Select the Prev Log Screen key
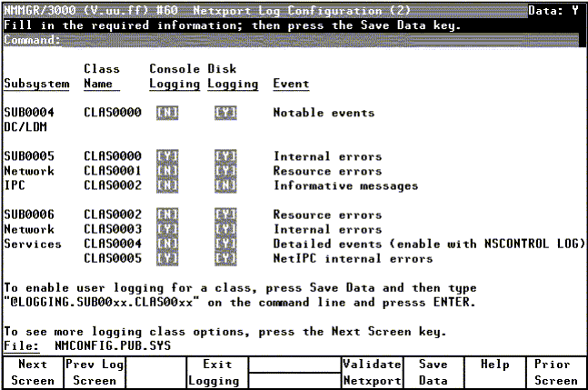588x390 pixels. point(95,373)
